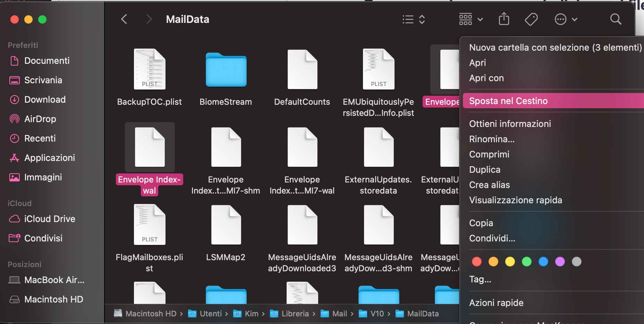Click the Share icon in the toolbar
Viewport: 644px width, 324px height.
click(504, 19)
